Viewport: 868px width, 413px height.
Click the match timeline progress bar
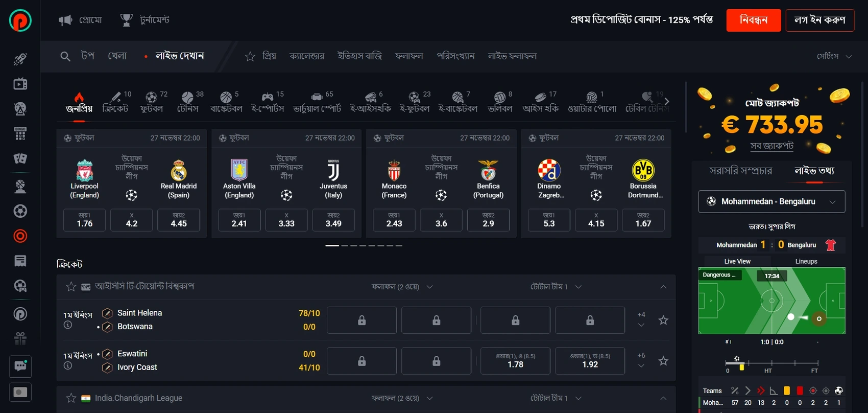click(771, 363)
